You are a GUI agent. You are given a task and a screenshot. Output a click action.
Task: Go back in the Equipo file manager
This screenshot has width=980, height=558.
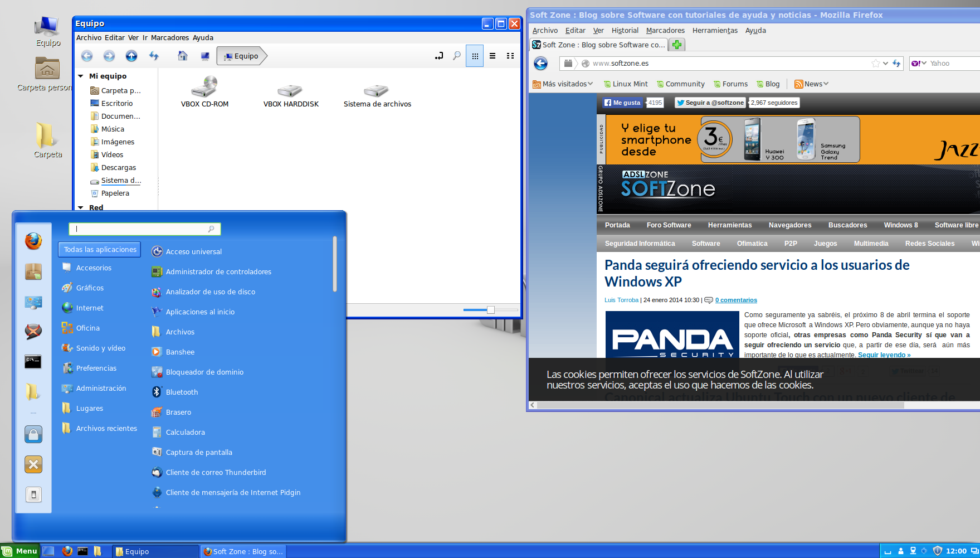pos(87,56)
